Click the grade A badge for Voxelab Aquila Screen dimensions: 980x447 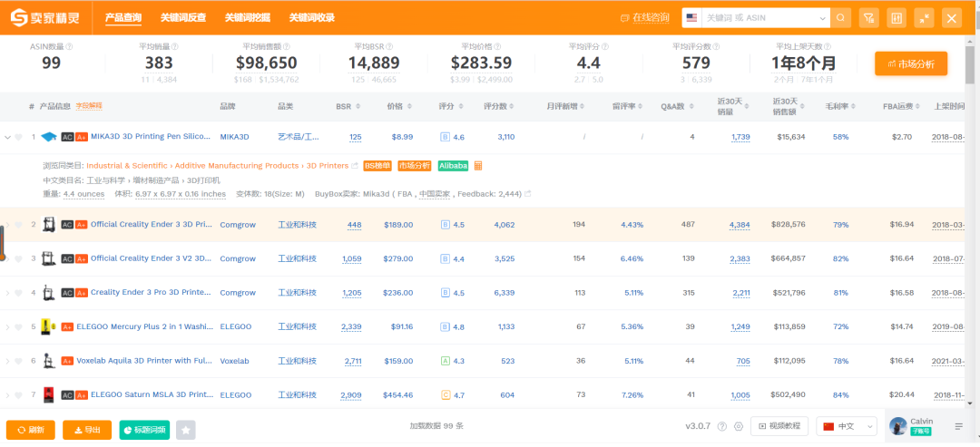coord(445,361)
